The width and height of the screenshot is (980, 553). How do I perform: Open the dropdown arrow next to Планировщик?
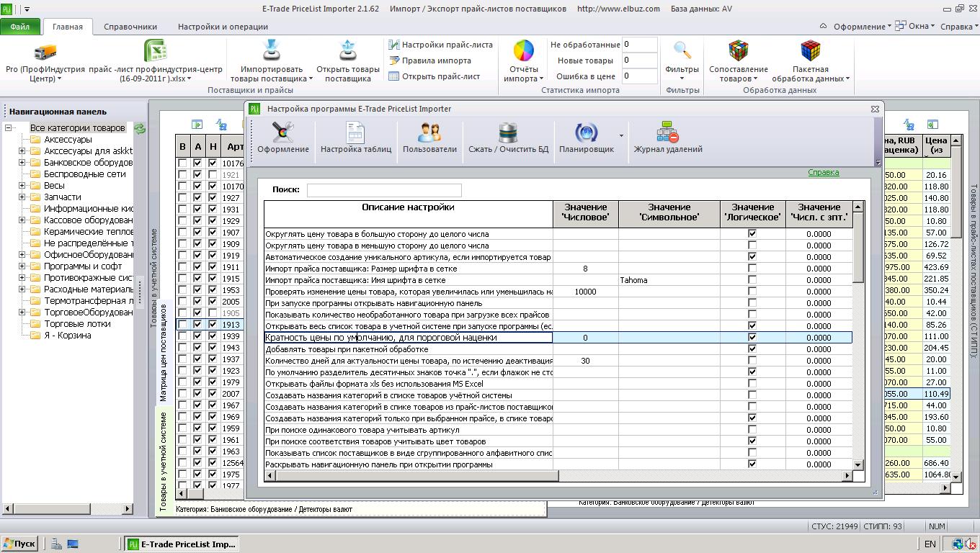[621, 135]
